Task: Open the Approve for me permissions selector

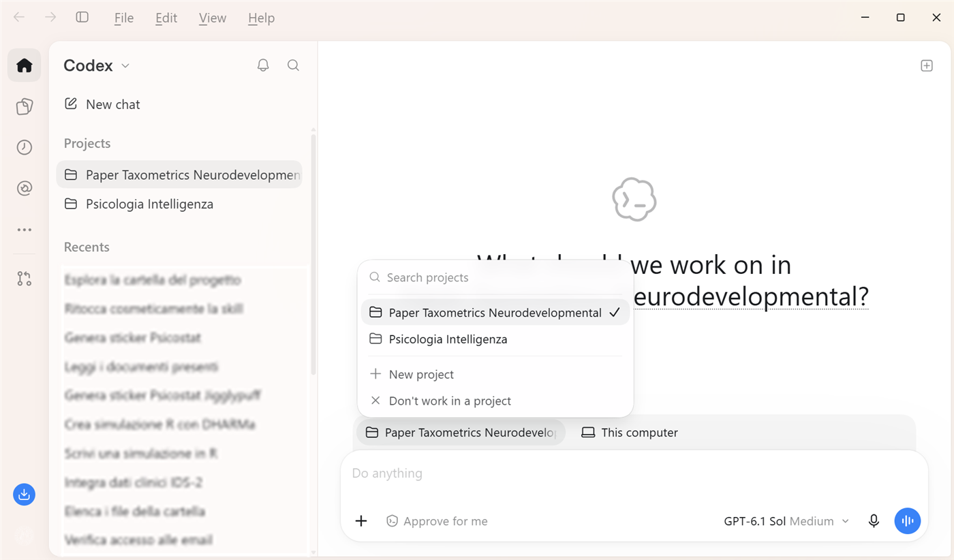Action: (437, 521)
